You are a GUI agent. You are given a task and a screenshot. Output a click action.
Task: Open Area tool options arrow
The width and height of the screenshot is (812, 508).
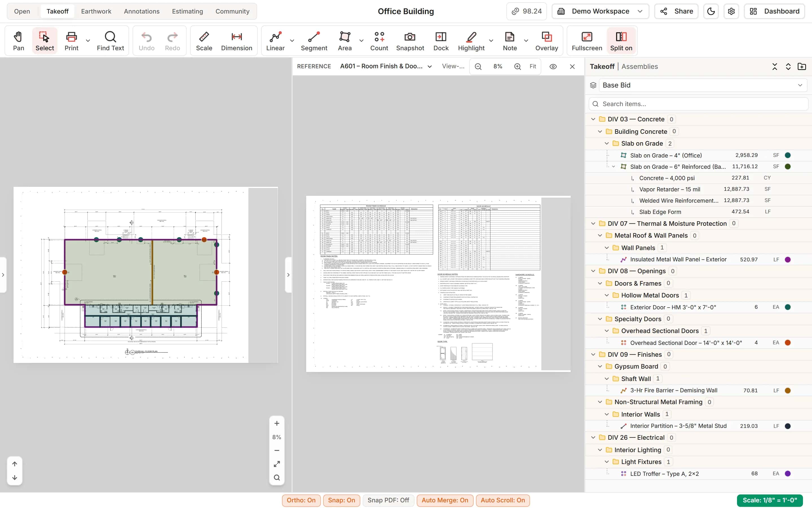(x=361, y=41)
